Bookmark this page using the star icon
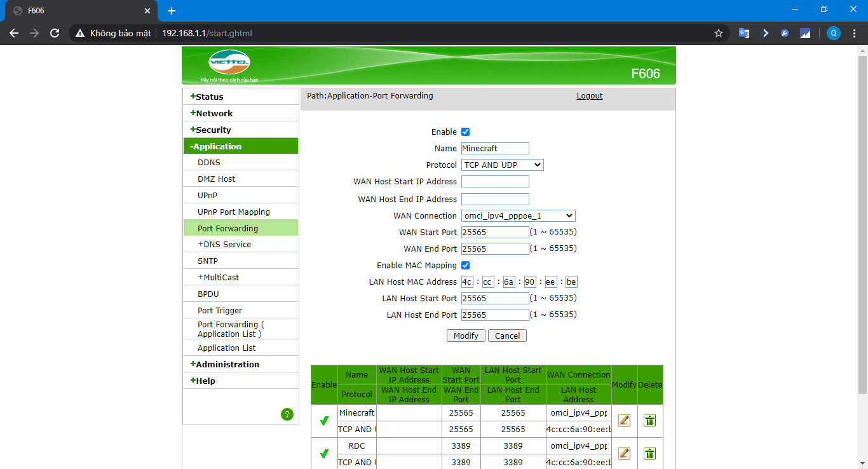The image size is (868, 469). 719,33
